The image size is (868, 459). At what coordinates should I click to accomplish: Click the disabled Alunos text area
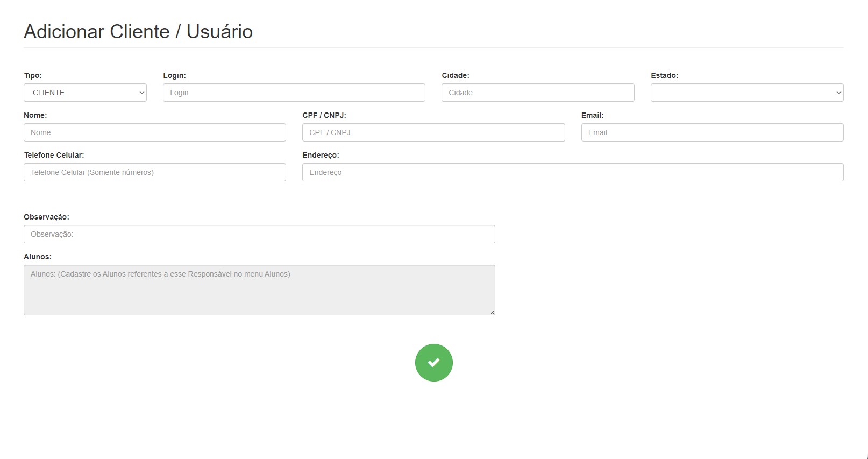click(259, 290)
